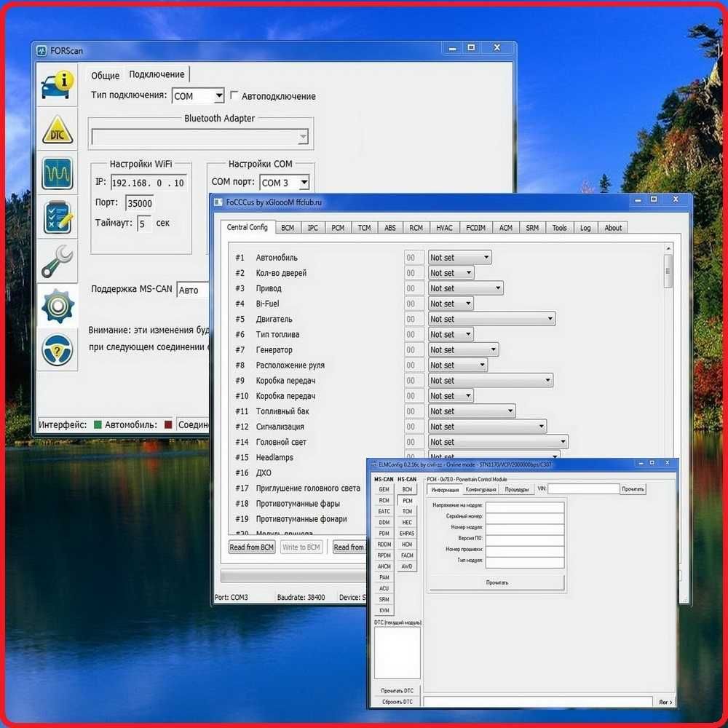Open the steering wheel help section

tap(57, 350)
